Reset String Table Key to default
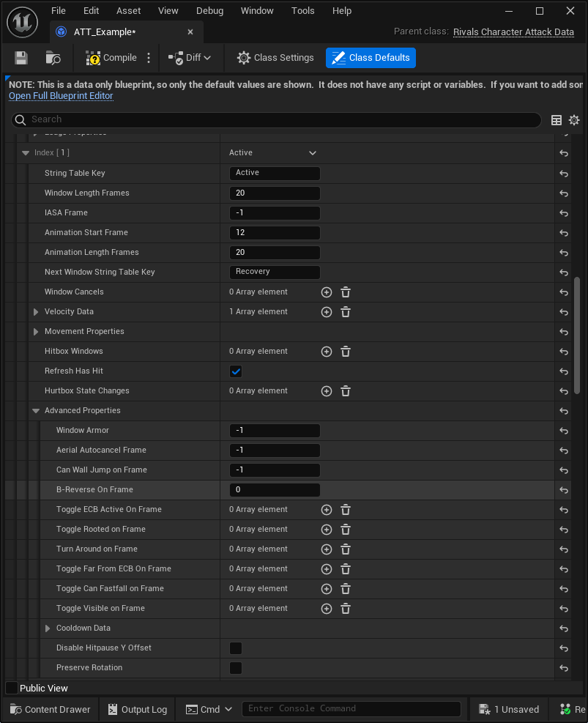 click(564, 174)
